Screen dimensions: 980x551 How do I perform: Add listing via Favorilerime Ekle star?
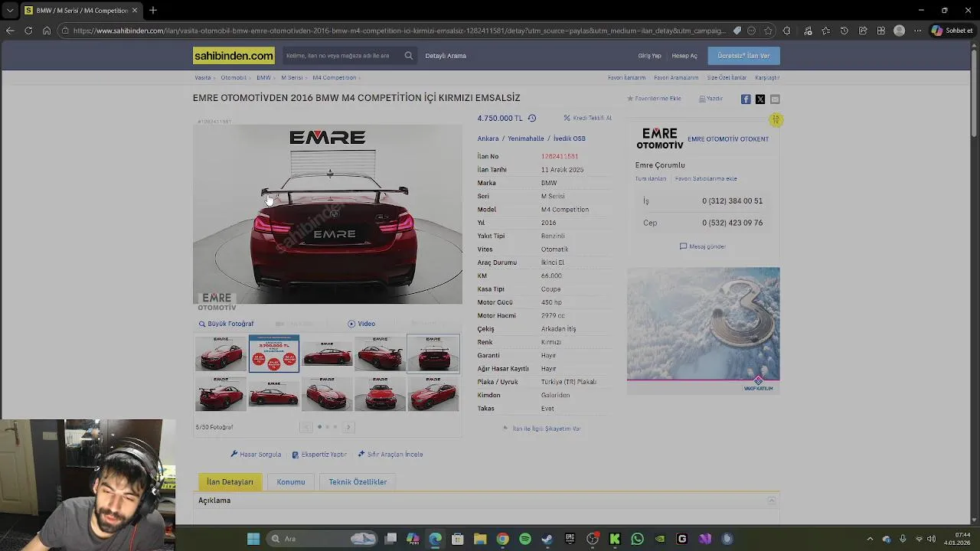[654, 99]
